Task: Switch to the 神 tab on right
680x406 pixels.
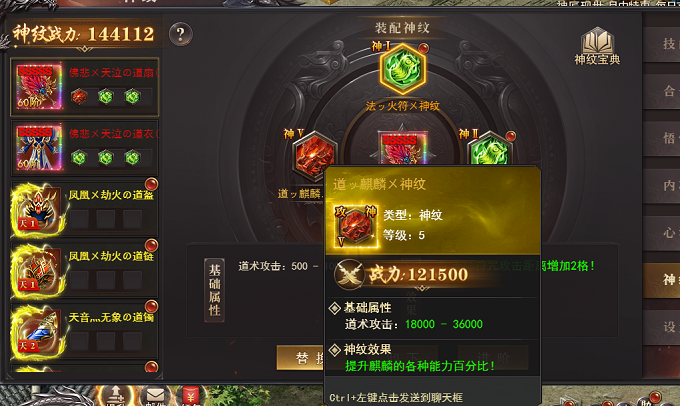Action: [662, 280]
